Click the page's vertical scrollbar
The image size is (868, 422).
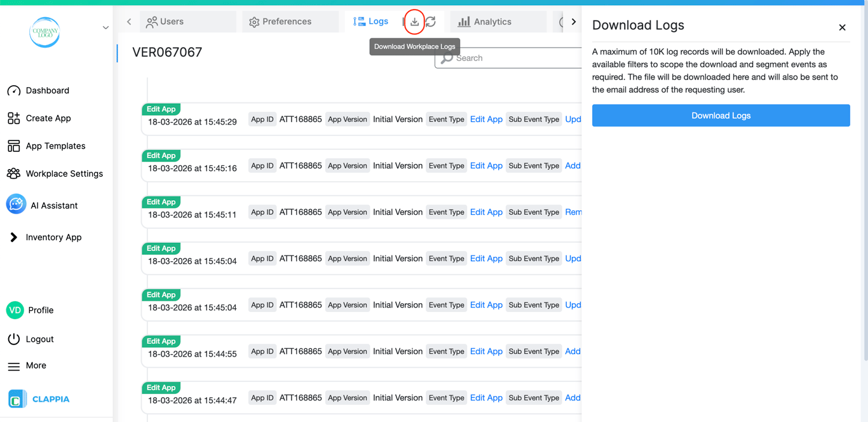pos(865,184)
